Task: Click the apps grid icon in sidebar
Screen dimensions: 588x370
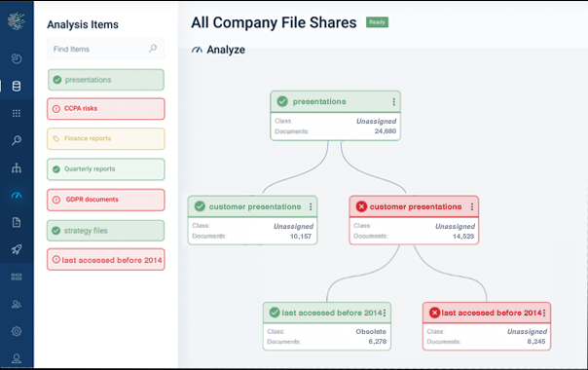Action: pyautogui.click(x=17, y=113)
